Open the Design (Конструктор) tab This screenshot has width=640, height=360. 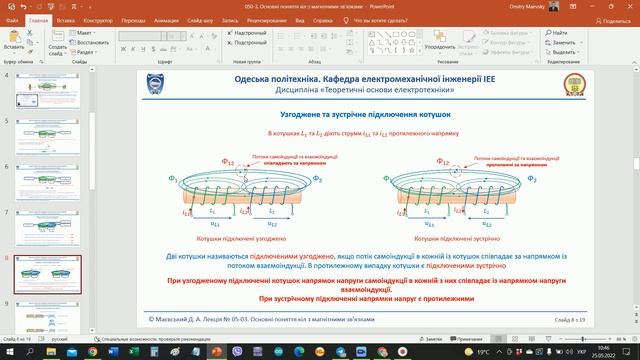click(x=98, y=20)
